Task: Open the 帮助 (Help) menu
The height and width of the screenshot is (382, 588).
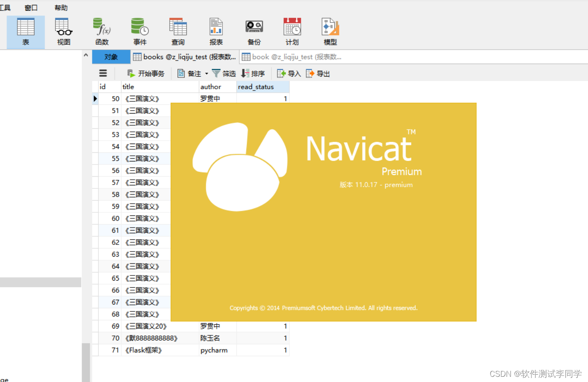Action: pos(61,7)
